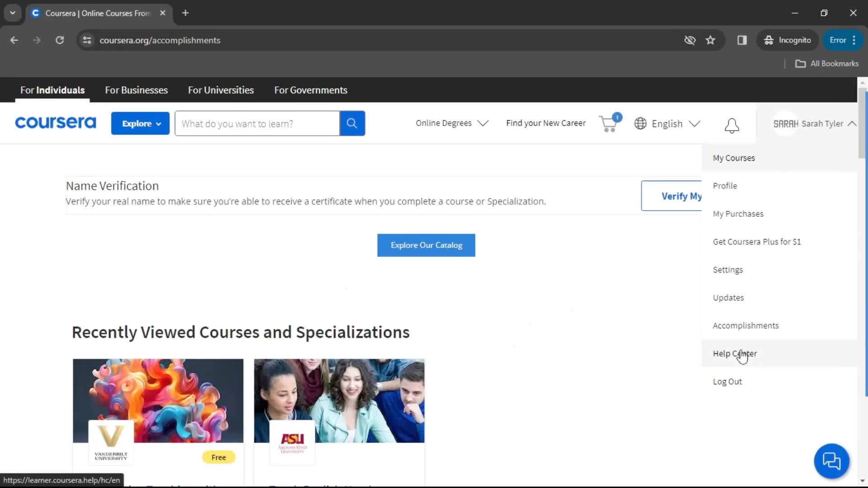Image resolution: width=868 pixels, height=488 pixels.
Task: Expand the Explore courses dropdown
Action: [140, 123]
